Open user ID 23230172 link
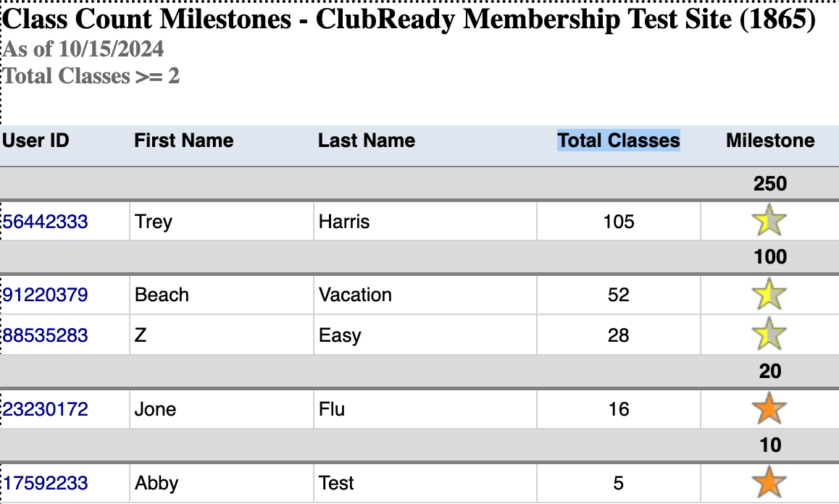839x504 pixels. (46, 410)
